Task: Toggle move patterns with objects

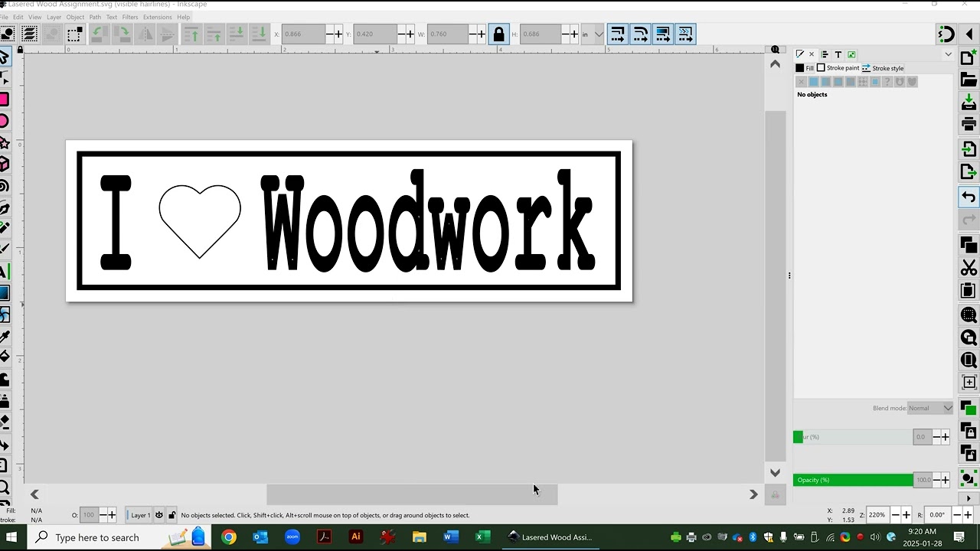Action: coord(686,34)
